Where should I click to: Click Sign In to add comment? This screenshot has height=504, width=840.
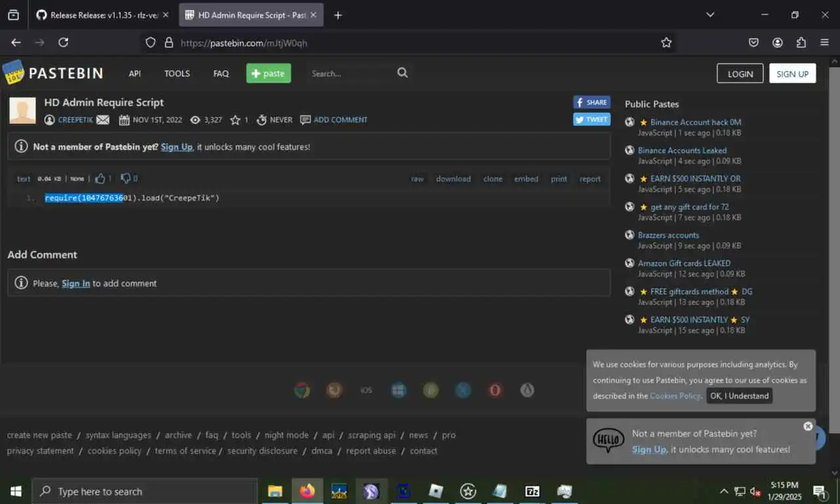(x=75, y=283)
